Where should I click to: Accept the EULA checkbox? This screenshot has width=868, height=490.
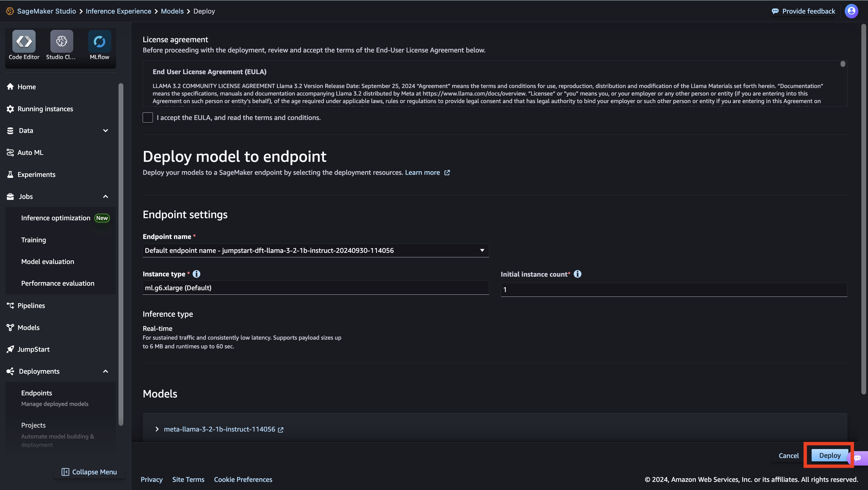(147, 118)
